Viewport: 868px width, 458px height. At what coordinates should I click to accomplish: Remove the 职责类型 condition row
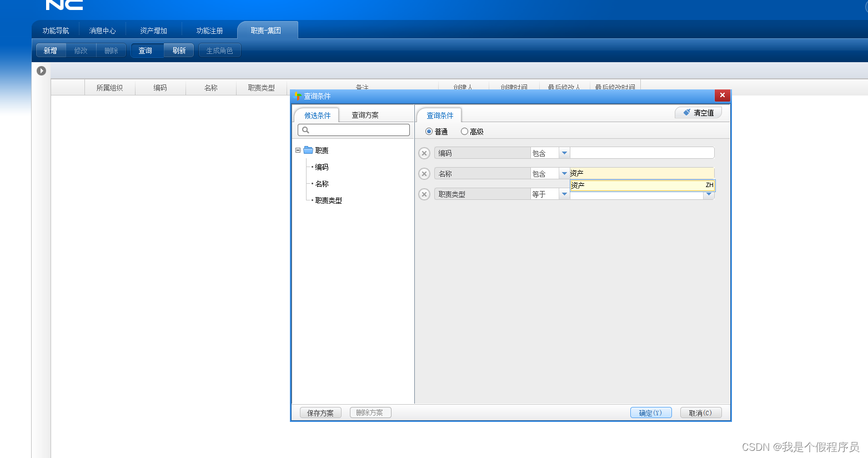coord(424,194)
